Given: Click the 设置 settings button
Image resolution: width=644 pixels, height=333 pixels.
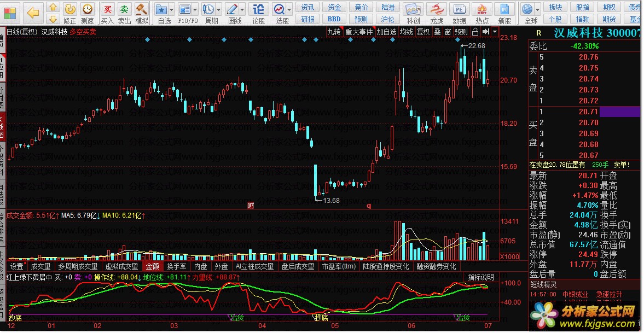Looking at the screenshot, I should pyautogui.click(x=17, y=266).
